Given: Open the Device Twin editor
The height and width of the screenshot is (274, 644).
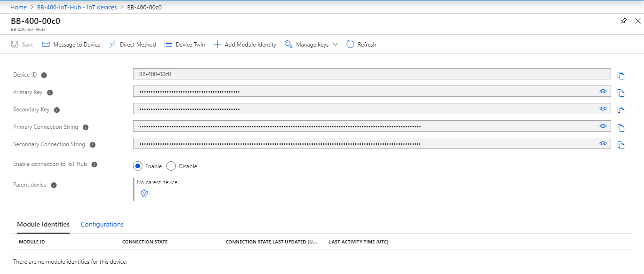Looking at the screenshot, I should click(184, 44).
